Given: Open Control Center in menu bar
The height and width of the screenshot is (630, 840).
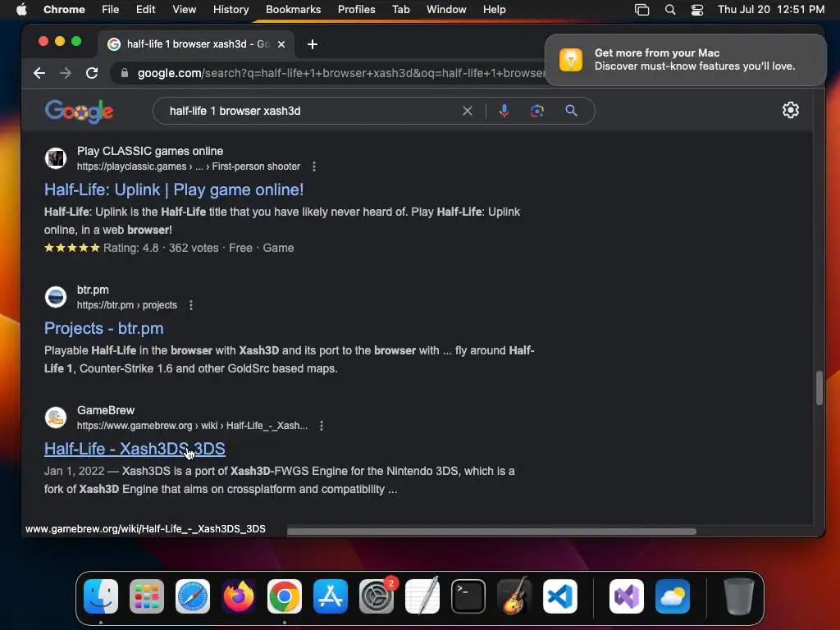Looking at the screenshot, I should coord(696,10).
